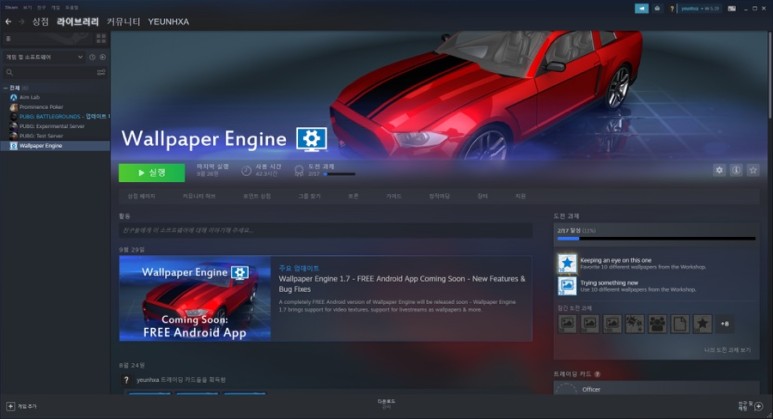Click the ready-to-play icon beside filter dropdown
The height and width of the screenshot is (419, 773).
(103, 57)
